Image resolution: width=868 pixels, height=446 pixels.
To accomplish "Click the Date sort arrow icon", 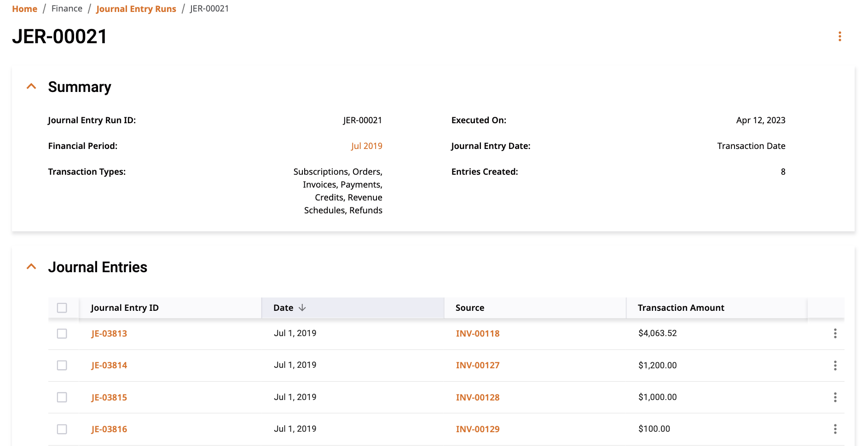I will 302,308.
